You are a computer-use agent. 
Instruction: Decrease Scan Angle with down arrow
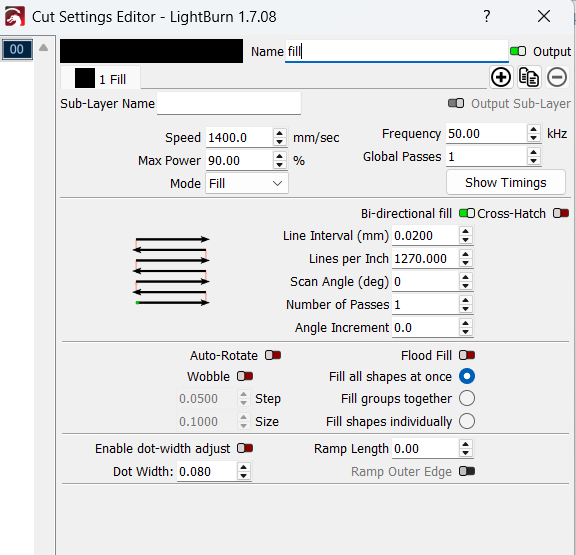465,286
